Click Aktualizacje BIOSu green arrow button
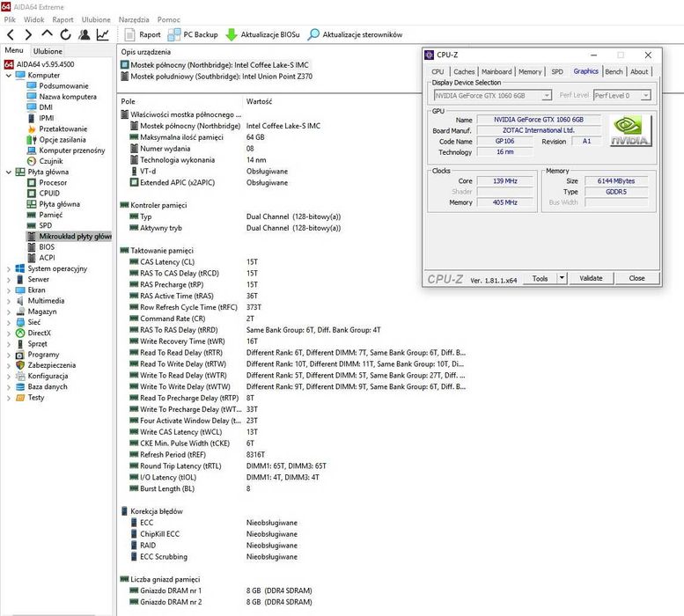684x616 pixels. tap(262, 35)
